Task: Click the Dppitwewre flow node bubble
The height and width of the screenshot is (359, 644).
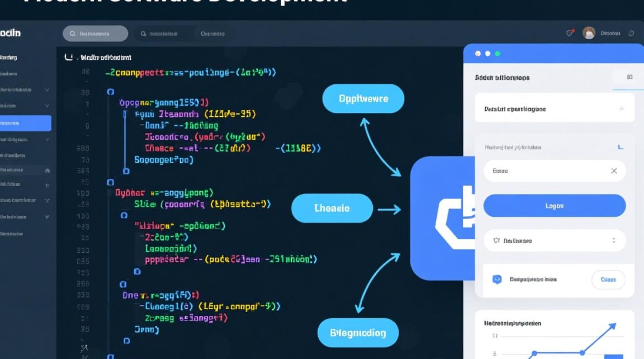Action: click(x=363, y=99)
